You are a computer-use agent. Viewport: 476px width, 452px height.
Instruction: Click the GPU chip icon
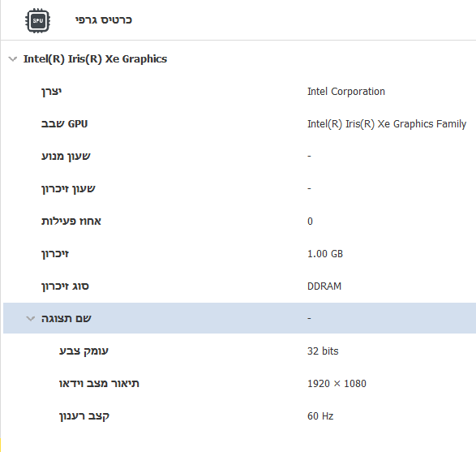pos(37,20)
